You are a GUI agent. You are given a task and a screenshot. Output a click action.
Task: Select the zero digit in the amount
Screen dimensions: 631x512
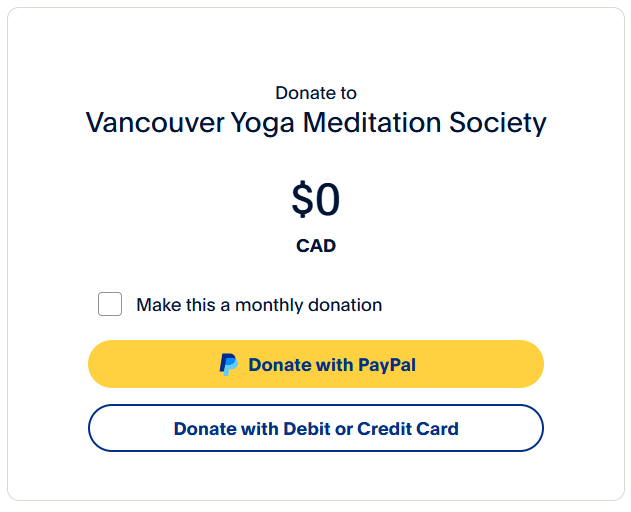(328, 201)
